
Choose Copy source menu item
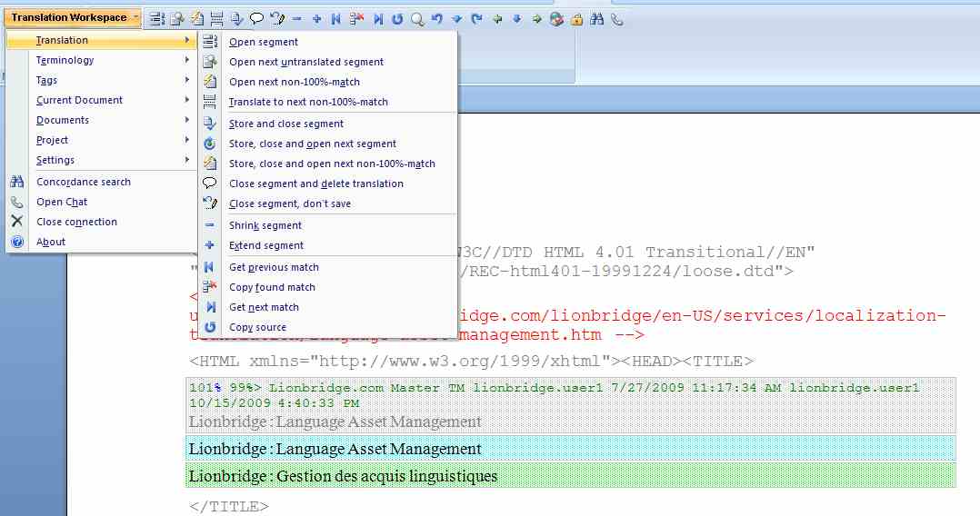coord(328,327)
